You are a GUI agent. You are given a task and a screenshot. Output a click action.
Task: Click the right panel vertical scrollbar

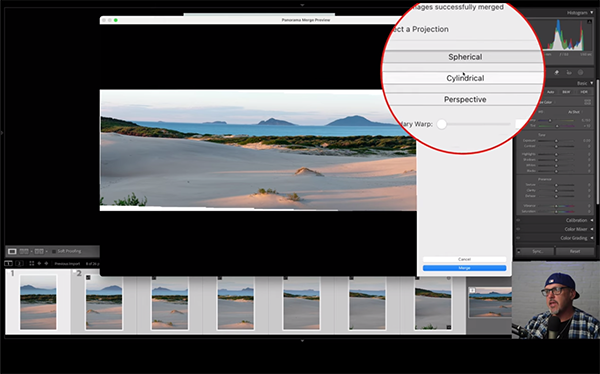click(x=598, y=142)
